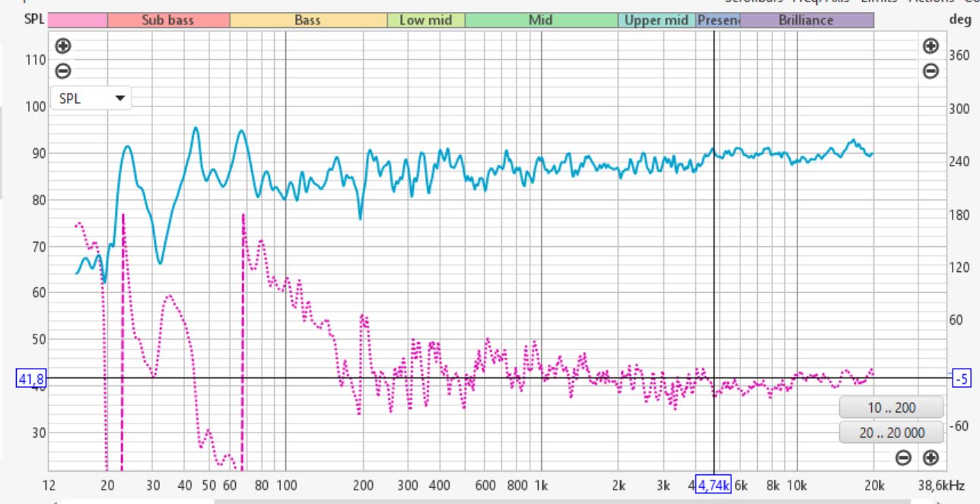Click the 41,8 SPL cursor readout
The image size is (980, 504).
click(x=30, y=378)
